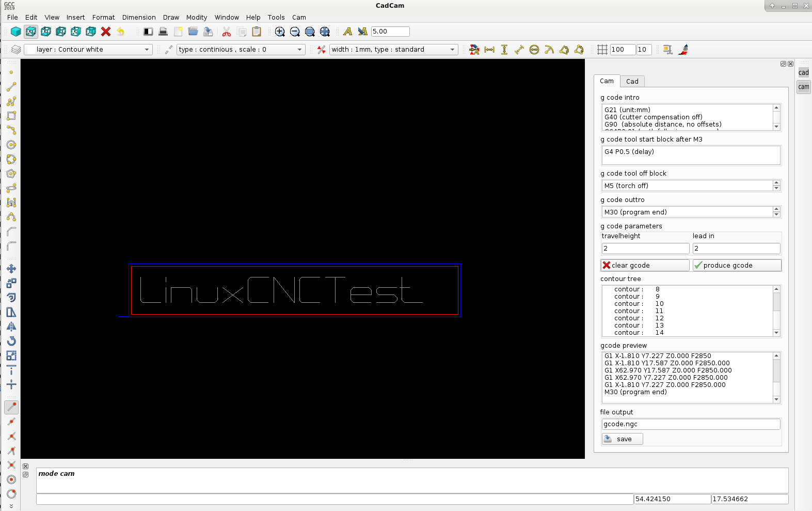Select the move tool with four arrows
The height and width of the screenshot is (511, 812).
[x=11, y=269]
